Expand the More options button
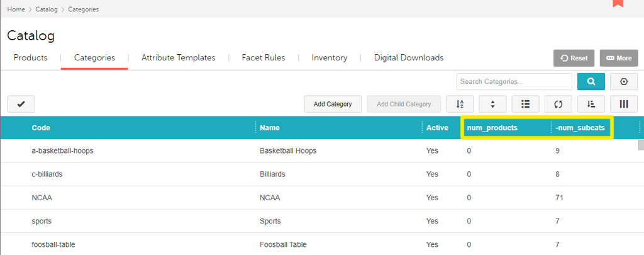This screenshot has height=255, width=644. point(618,58)
